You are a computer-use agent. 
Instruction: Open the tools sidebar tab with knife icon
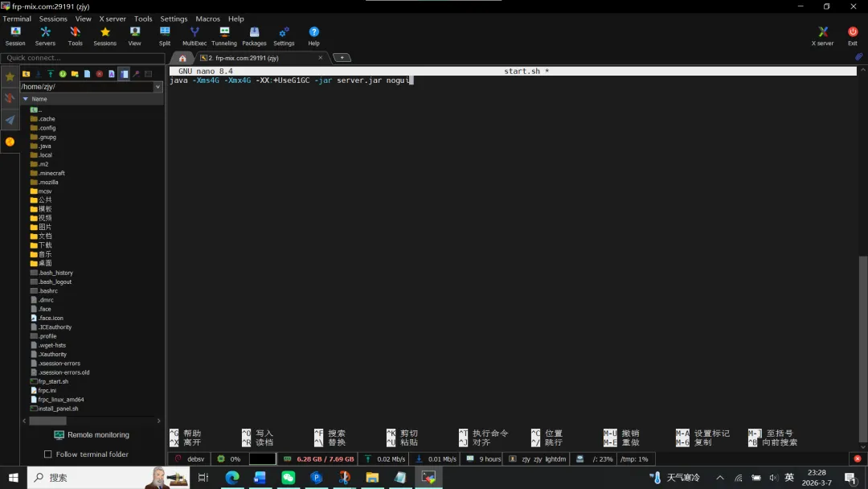(x=10, y=99)
